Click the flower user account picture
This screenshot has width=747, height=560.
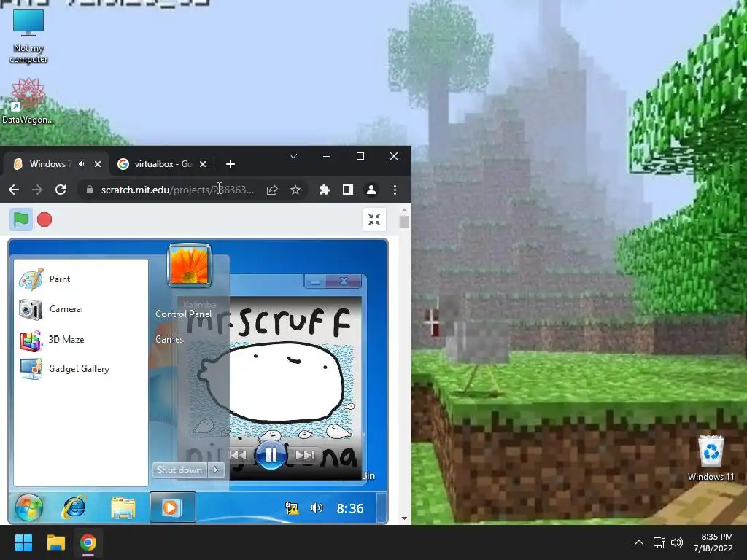pyautogui.click(x=189, y=265)
